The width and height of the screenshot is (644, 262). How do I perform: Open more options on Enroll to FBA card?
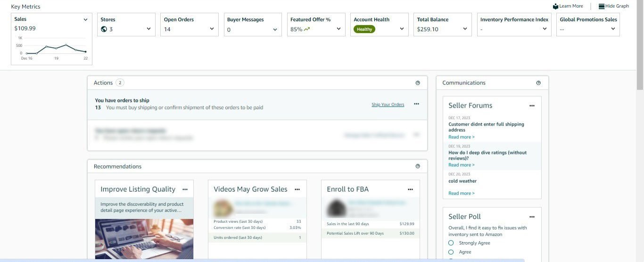410,189
